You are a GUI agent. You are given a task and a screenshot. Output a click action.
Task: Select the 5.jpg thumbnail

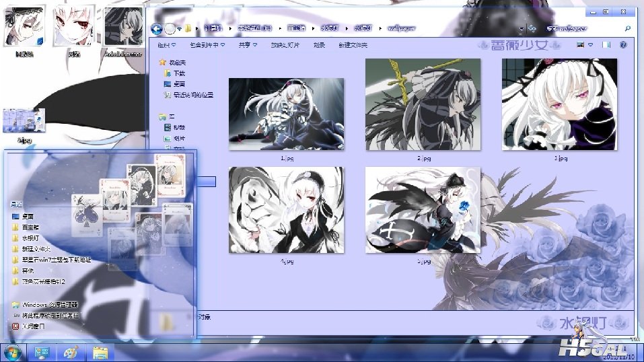(423, 210)
